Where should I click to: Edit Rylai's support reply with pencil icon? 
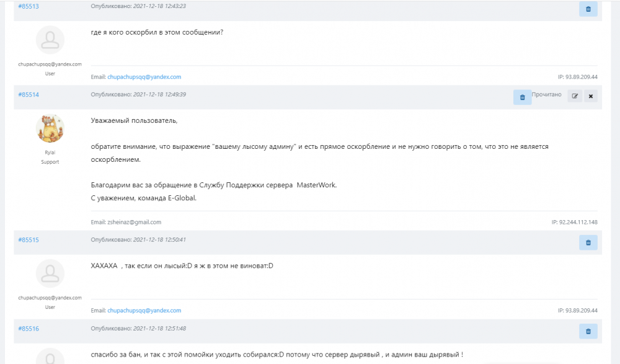pos(575,96)
